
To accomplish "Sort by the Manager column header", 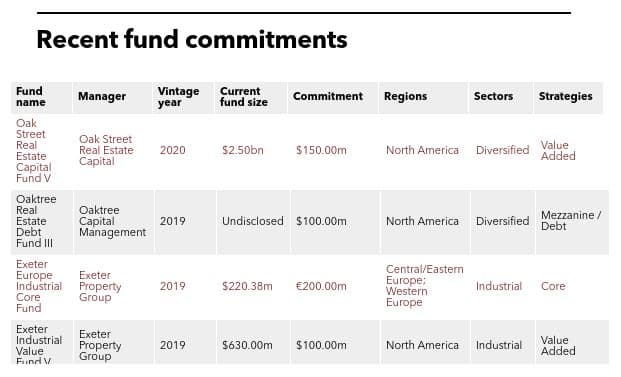I will coord(102,96).
